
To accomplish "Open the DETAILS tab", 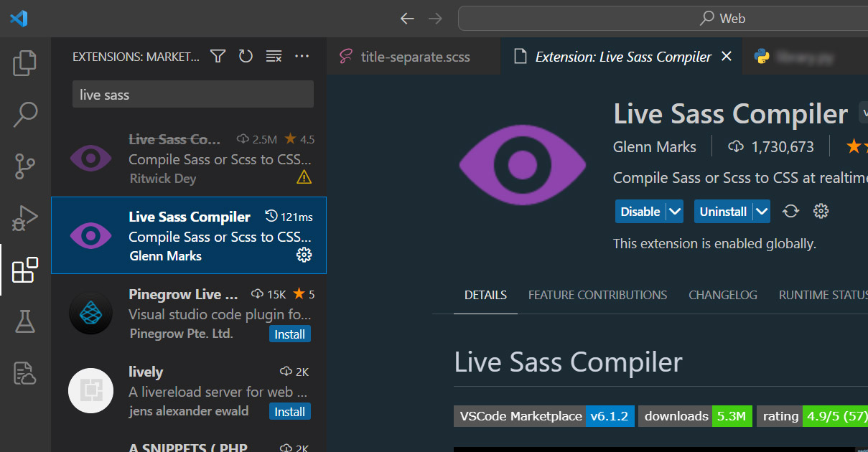I will pos(485,295).
